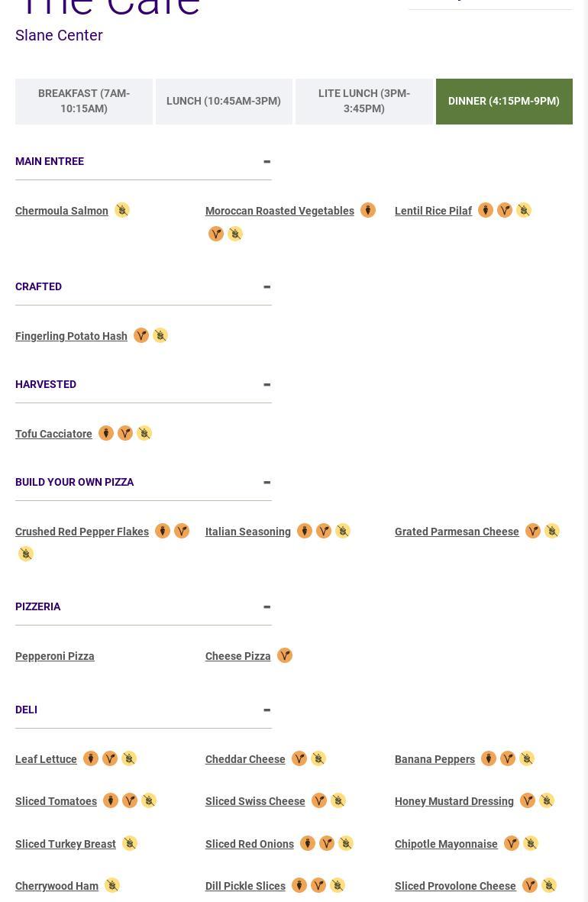Screen dimensions: 588x902
Task: Click the gluten-free icon next to Grated Parmesan Cheese
Action: tap(551, 531)
